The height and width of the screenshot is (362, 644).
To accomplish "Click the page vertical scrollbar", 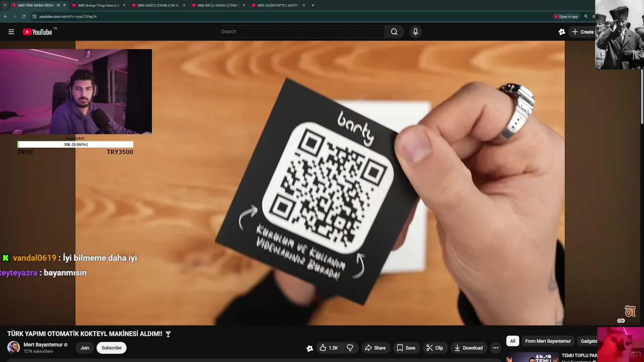I will (x=642, y=96).
